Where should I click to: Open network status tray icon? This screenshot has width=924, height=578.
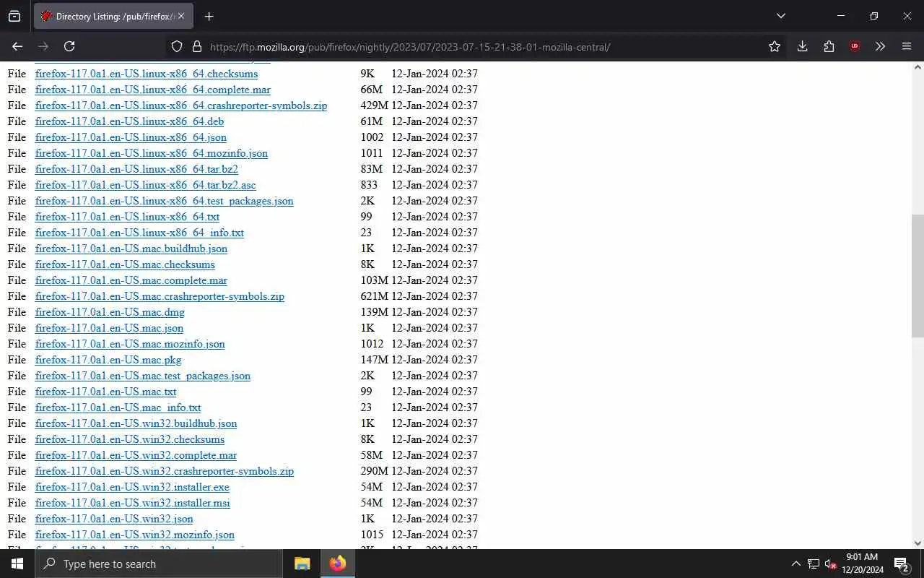click(x=814, y=564)
